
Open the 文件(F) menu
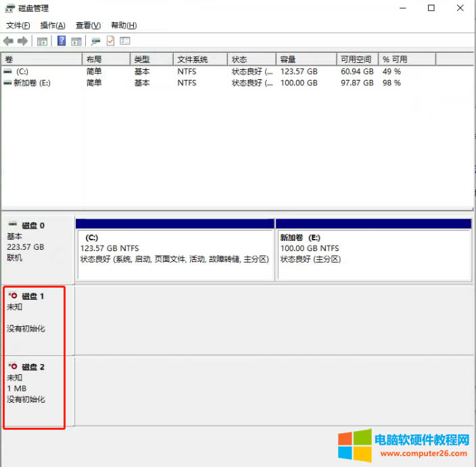coord(18,25)
